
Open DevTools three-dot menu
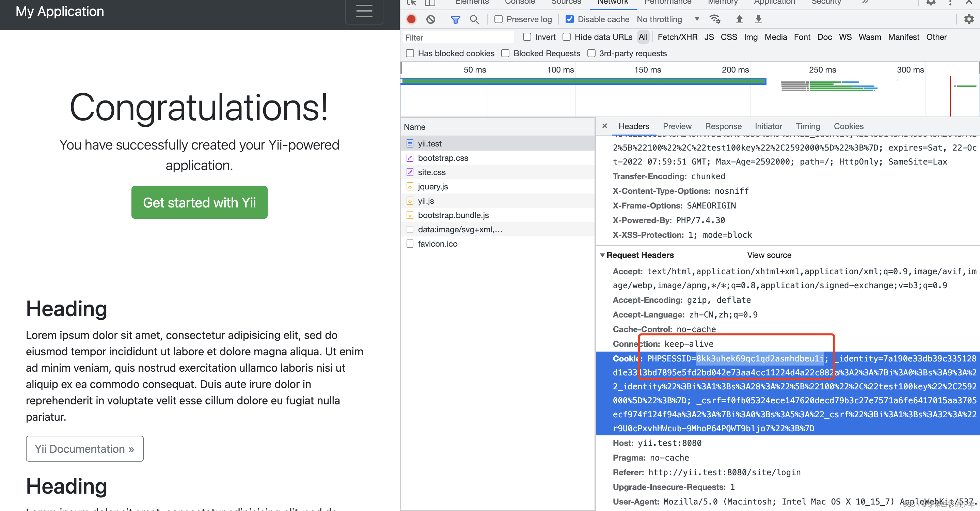(950, 2)
